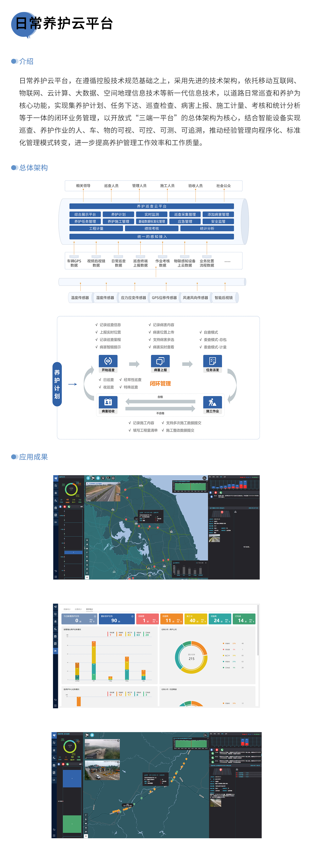Select the 综合展示平台 module box
The image size is (312, 868).
pyautogui.click(x=85, y=214)
